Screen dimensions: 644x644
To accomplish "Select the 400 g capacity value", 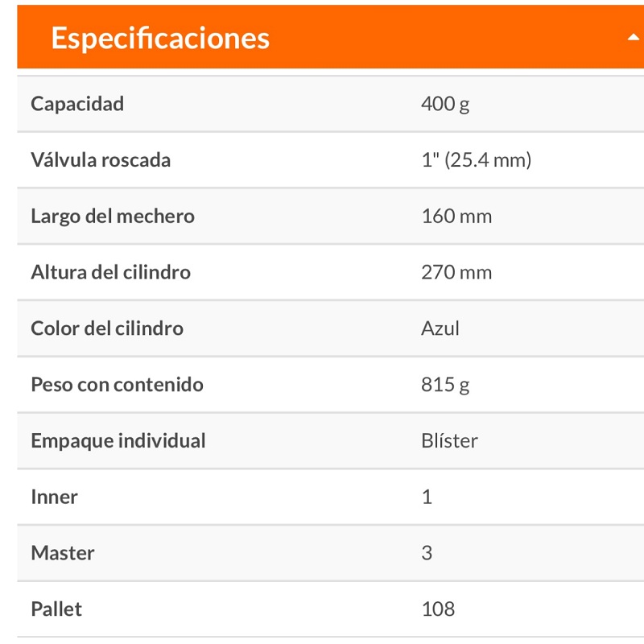I will (443, 103).
